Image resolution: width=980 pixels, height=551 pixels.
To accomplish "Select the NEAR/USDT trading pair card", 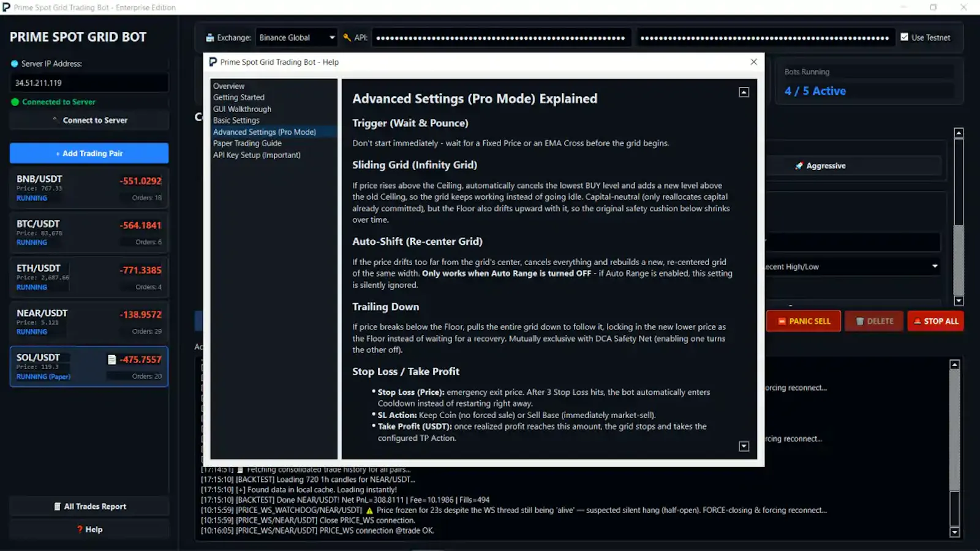I will coord(89,322).
